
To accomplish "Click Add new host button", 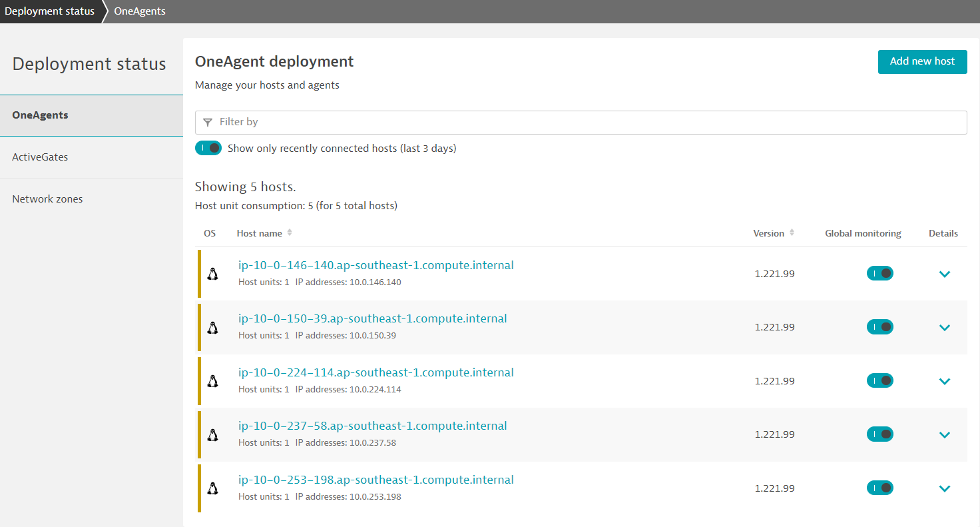I will 922,61.
